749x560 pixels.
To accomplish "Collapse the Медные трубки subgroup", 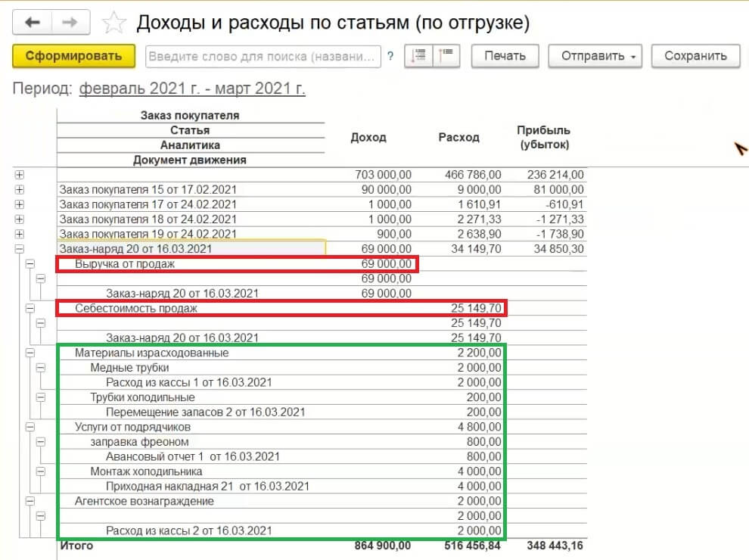I will click(41, 368).
